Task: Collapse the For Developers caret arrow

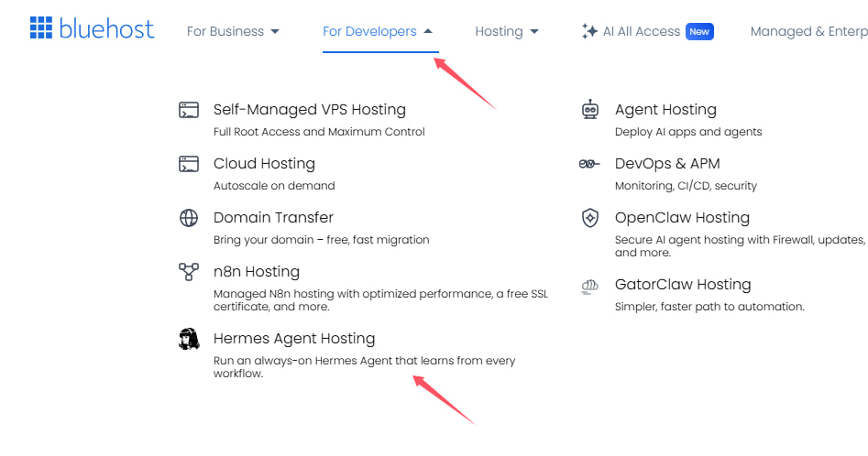Action: 428,31
